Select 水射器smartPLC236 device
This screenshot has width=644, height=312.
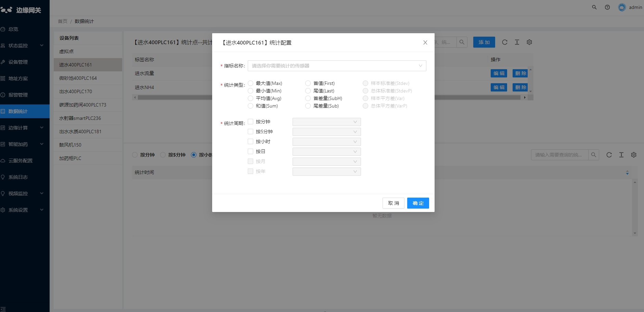[88, 118]
